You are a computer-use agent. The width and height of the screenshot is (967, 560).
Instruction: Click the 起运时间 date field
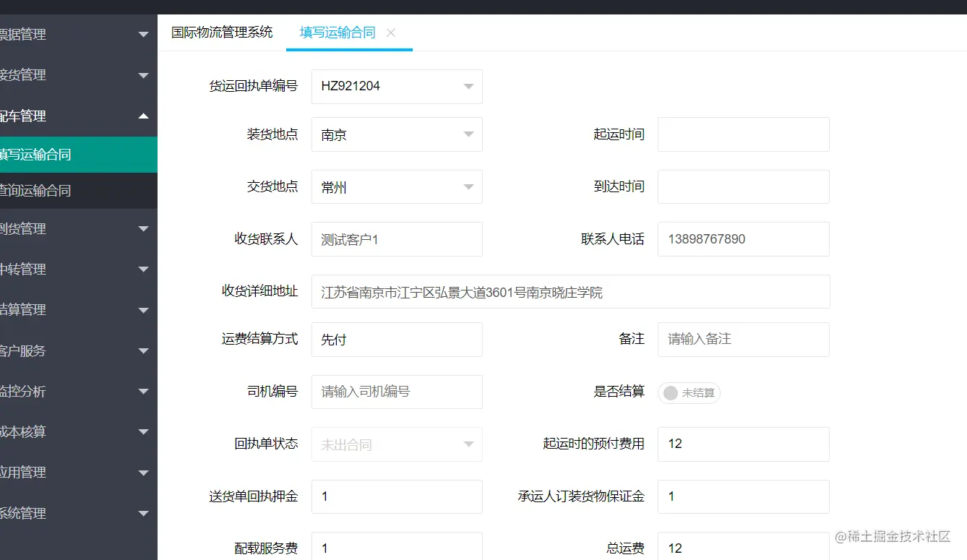click(743, 134)
